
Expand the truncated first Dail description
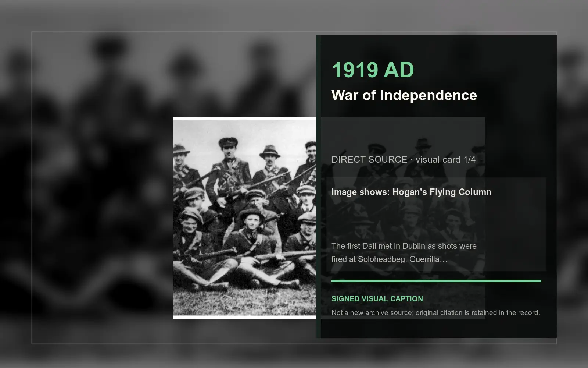tap(404, 252)
